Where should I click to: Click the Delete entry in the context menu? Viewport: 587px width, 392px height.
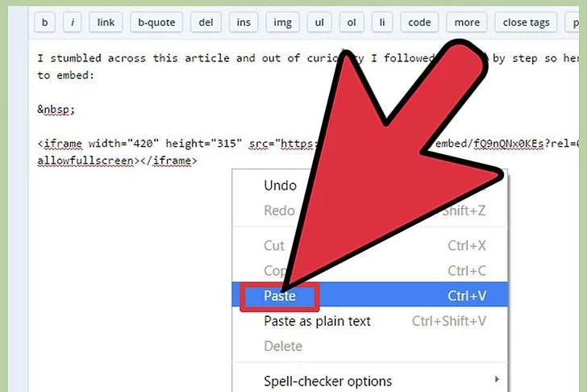pos(283,346)
